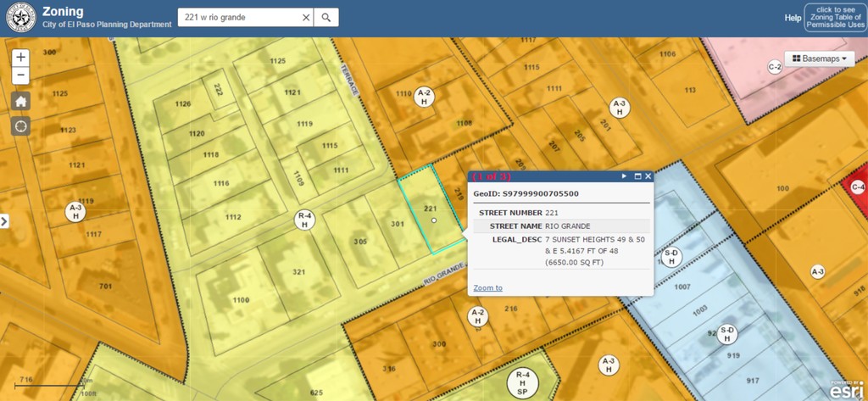Return map to home extent

[x=21, y=101]
